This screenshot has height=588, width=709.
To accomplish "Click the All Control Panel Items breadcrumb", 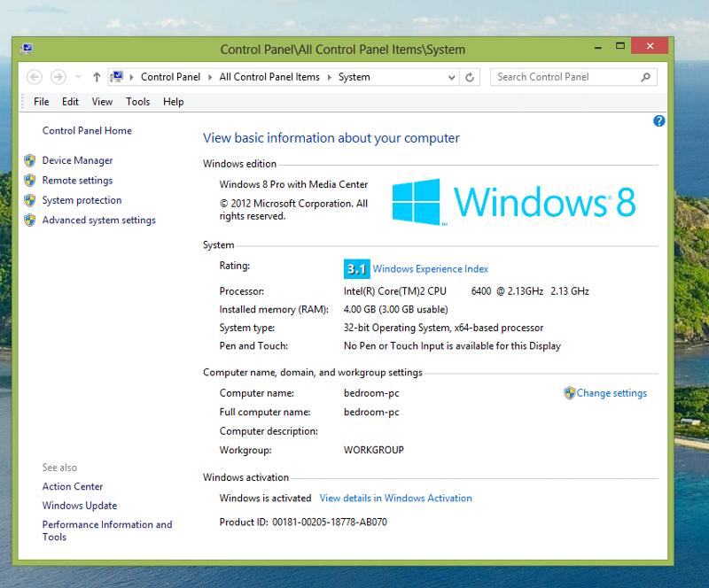I will coord(269,77).
